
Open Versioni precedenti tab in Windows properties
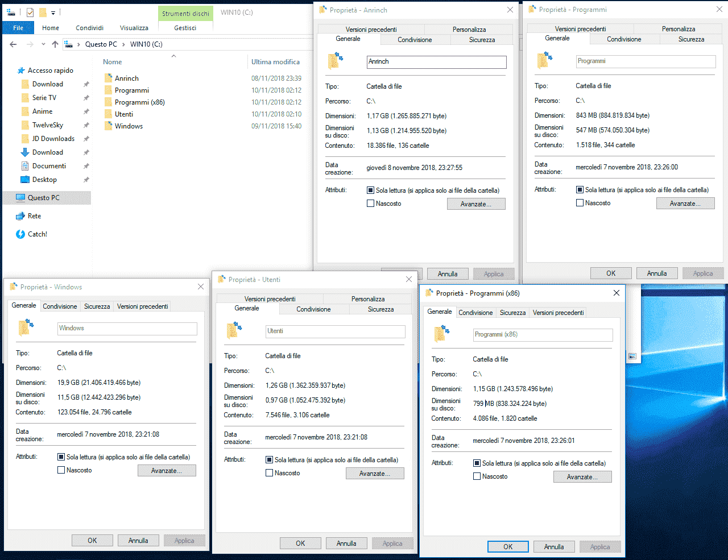tap(143, 306)
